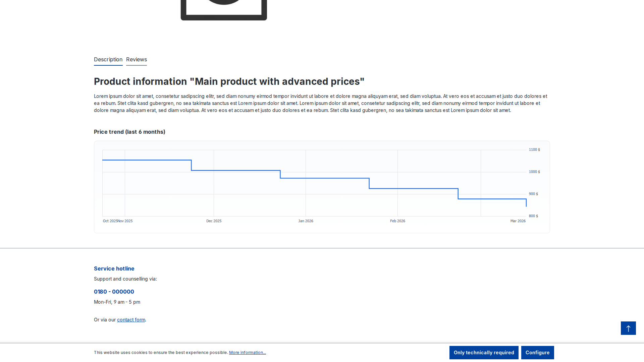
Task: Accept "Only technically required" cookies
Action: coord(484,352)
